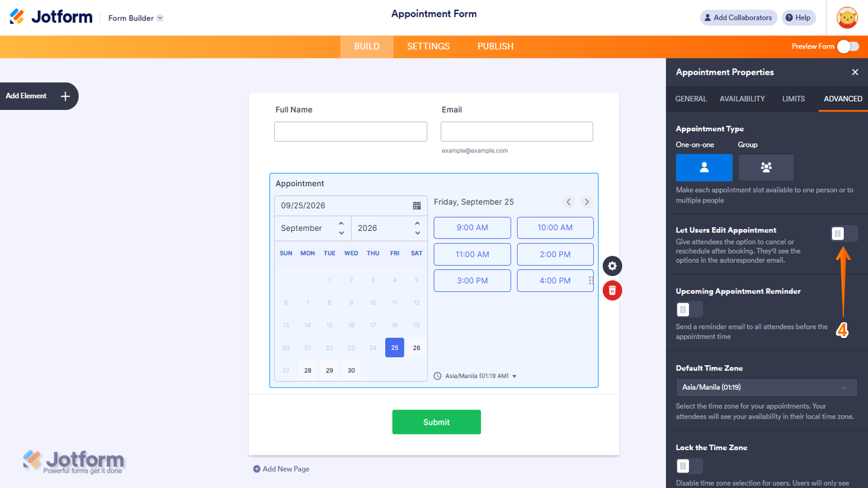Screen dimensions: 868x488
Task: Switch to the PUBLISH tab
Action: point(495,46)
